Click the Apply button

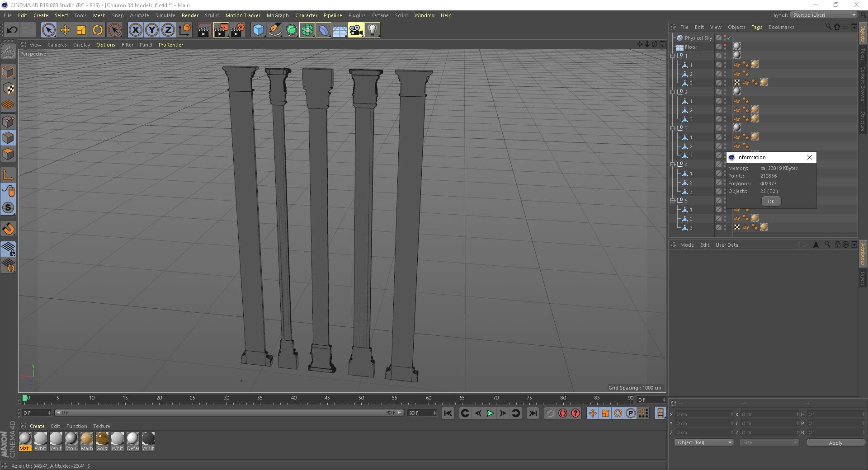[x=835, y=443]
